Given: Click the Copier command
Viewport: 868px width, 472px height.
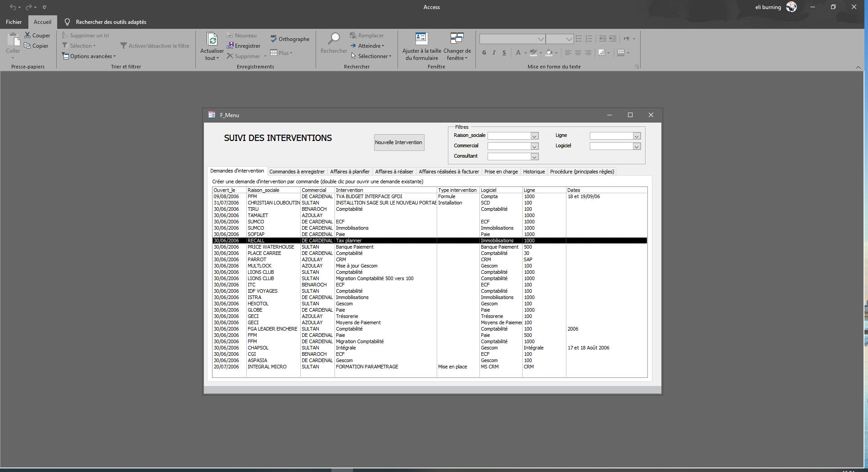Looking at the screenshot, I should pos(36,45).
